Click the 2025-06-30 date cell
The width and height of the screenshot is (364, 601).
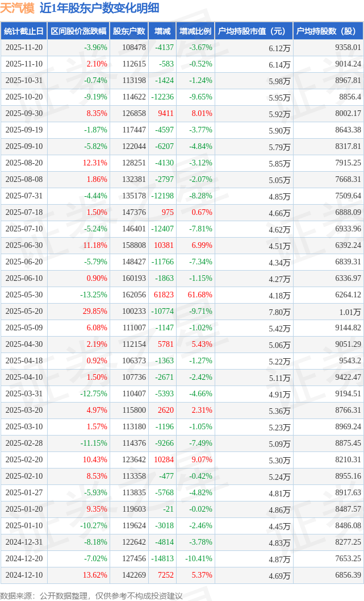[24, 246]
